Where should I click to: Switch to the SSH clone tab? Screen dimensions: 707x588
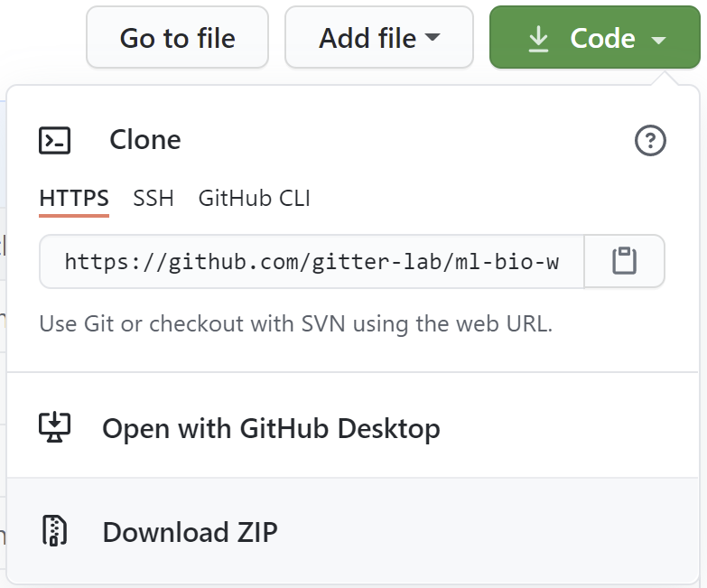(153, 199)
